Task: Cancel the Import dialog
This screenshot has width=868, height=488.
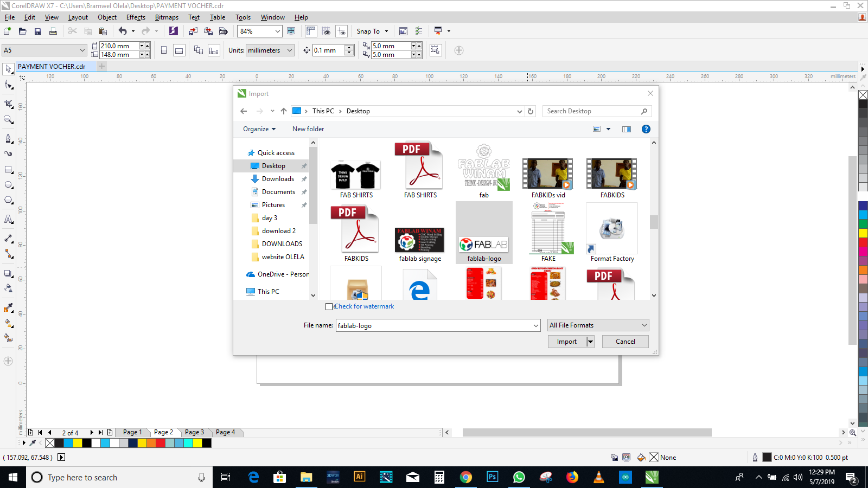Action: 626,342
